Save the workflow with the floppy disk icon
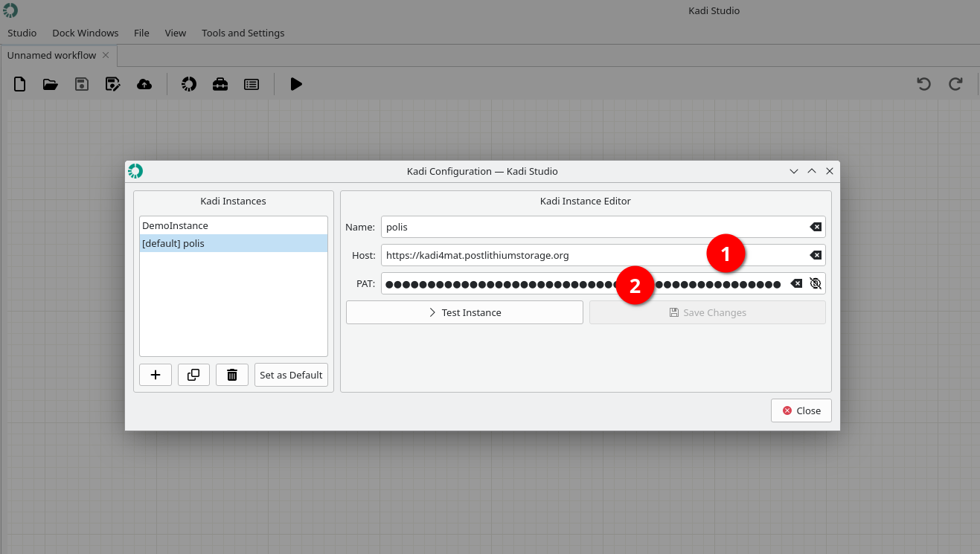 [x=82, y=84]
